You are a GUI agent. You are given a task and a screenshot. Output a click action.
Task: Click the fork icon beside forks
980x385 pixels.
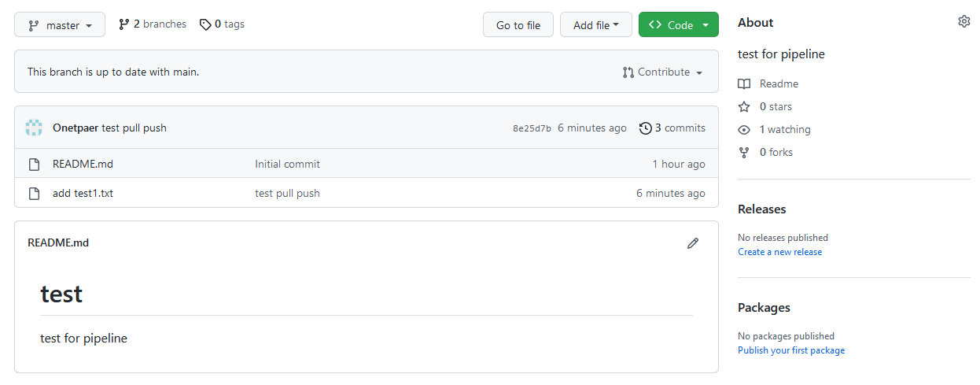pos(744,153)
